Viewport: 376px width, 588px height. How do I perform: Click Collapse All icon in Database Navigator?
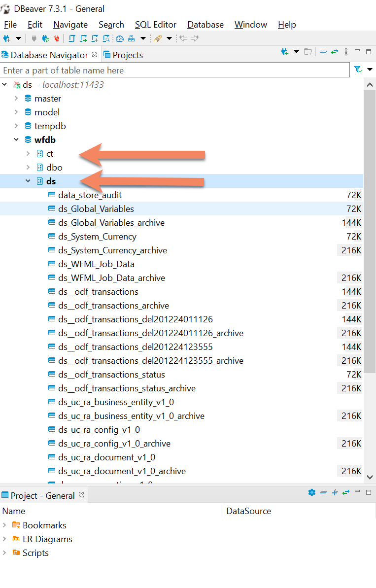point(323,52)
